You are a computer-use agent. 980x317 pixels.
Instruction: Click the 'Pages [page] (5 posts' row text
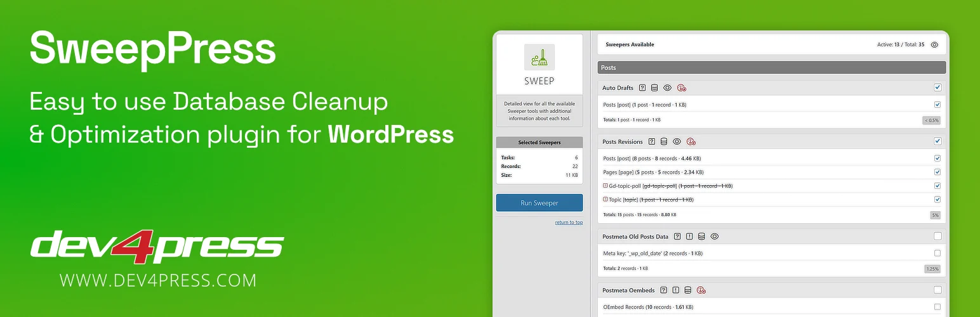pyautogui.click(x=653, y=172)
